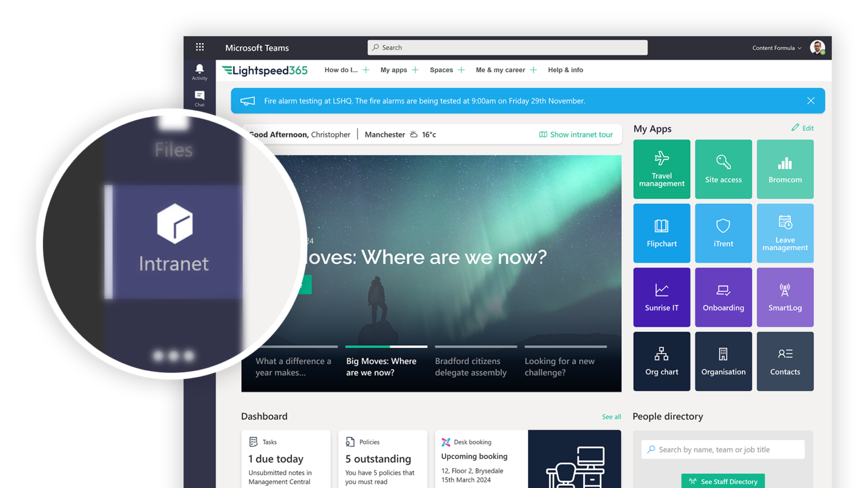868x488 pixels.
Task: Dismiss the fire alarm announcement banner
Action: (x=811, y=101)
